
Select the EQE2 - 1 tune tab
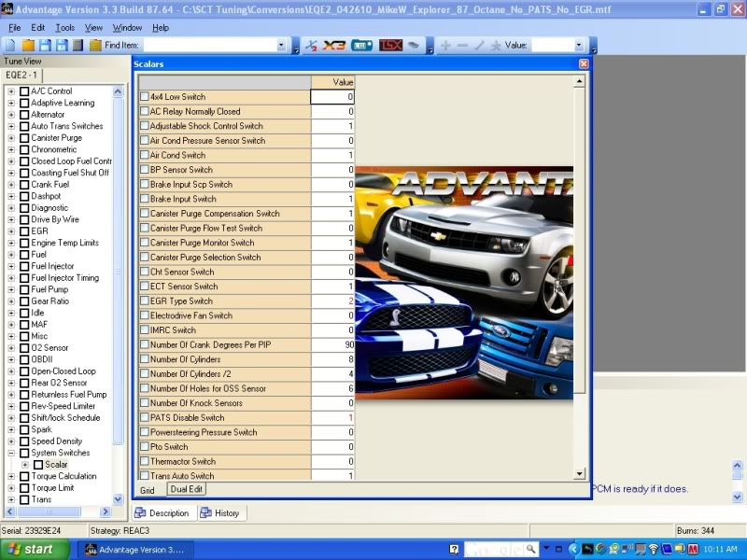pos(21,76)
